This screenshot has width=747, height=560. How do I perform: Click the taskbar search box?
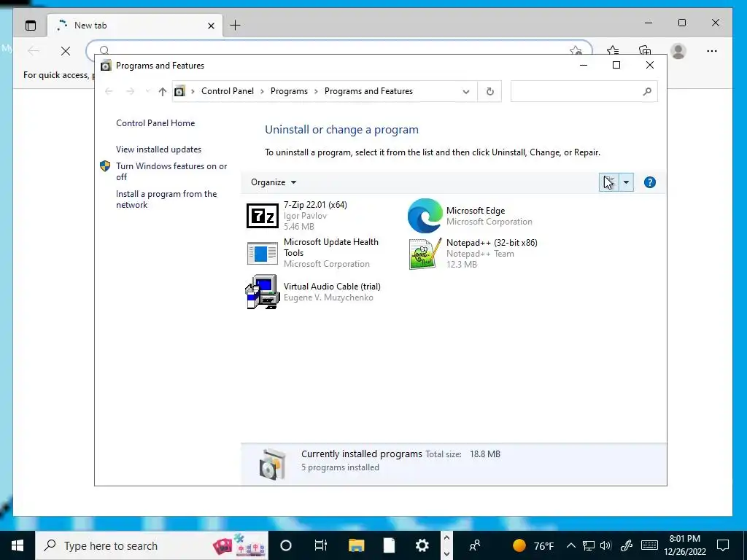click(x=152, y=545)
